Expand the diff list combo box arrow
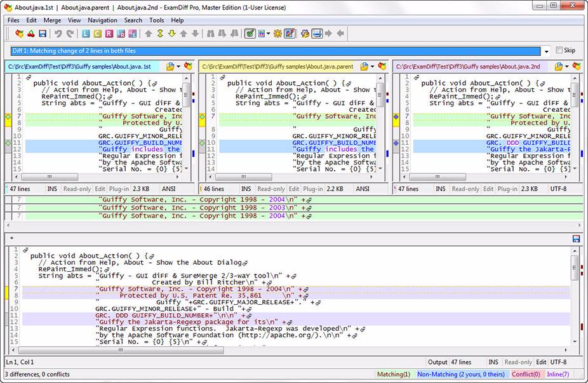 546,51
